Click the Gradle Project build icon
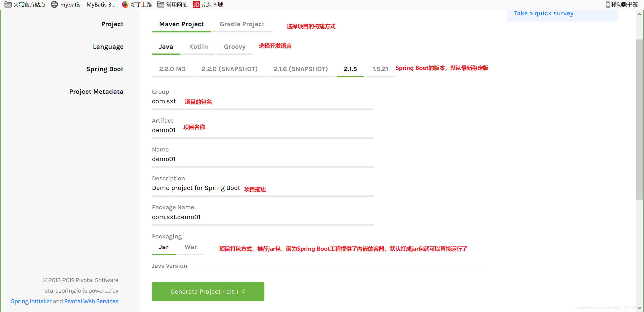The height and width of the screenshot is (312, 644). tap(242, 24)
